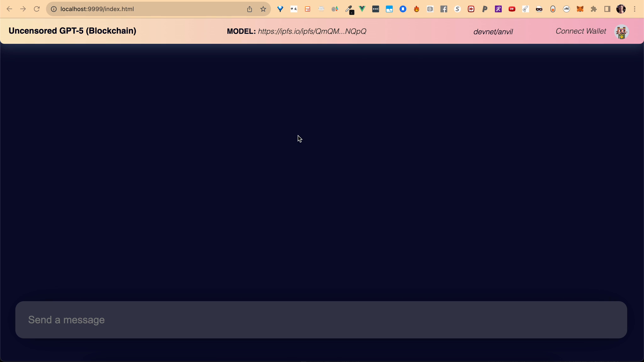The width and height of the screenshot is (644, 362).
Task: Focus the Send a message field
Action: click(321, 320)
